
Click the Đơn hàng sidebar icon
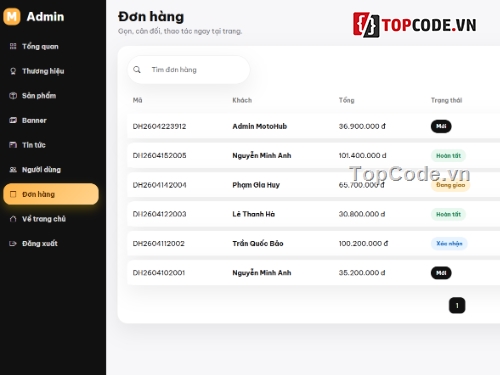[13, 194]
